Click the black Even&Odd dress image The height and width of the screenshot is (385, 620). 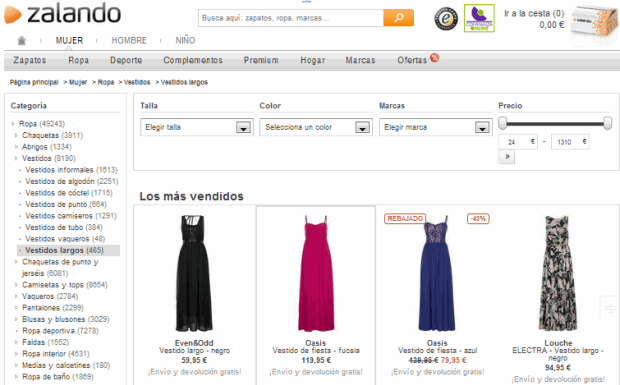click(194, 273)
